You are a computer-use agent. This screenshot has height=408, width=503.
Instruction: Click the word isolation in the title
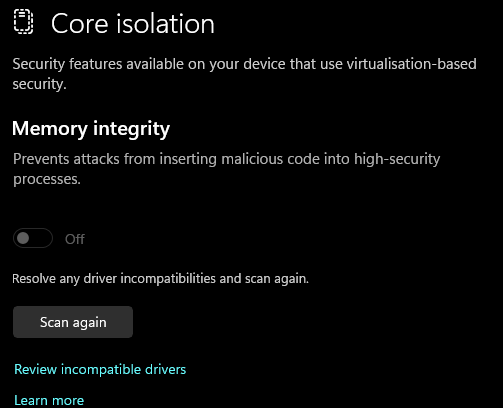pyautogui.click(x=165, y=24)
